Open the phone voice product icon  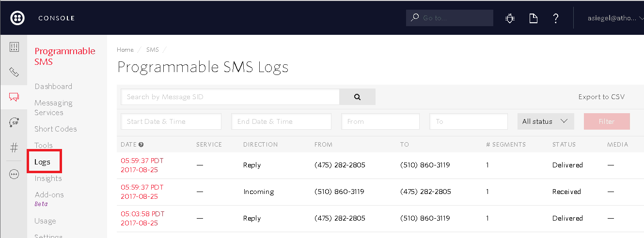pos(14,72)
